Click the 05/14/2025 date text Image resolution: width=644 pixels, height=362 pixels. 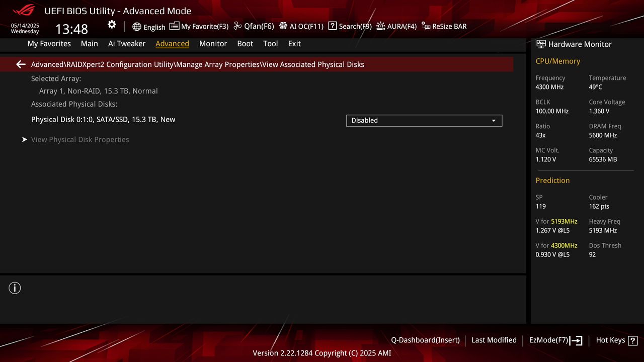(25, 26)
